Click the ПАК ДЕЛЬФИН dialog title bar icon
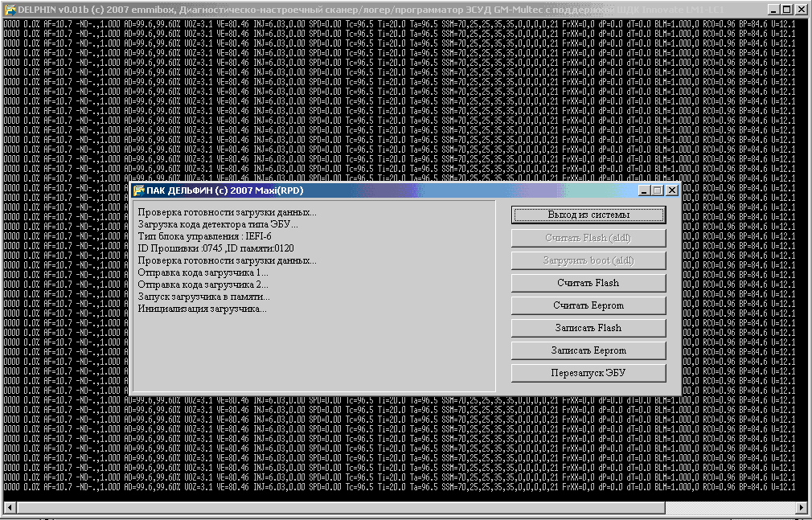Screen dimensions: 812x520 point(139,190)
